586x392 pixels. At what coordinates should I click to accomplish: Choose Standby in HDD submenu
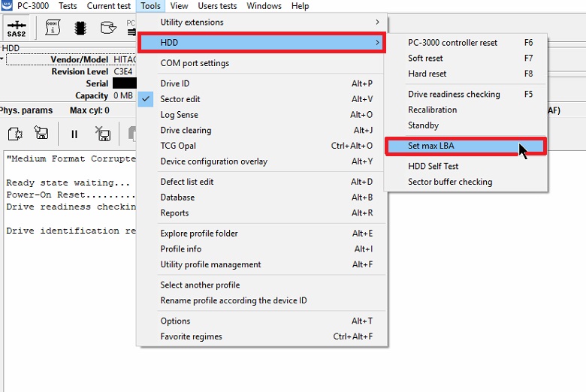[x=466, y=125]
